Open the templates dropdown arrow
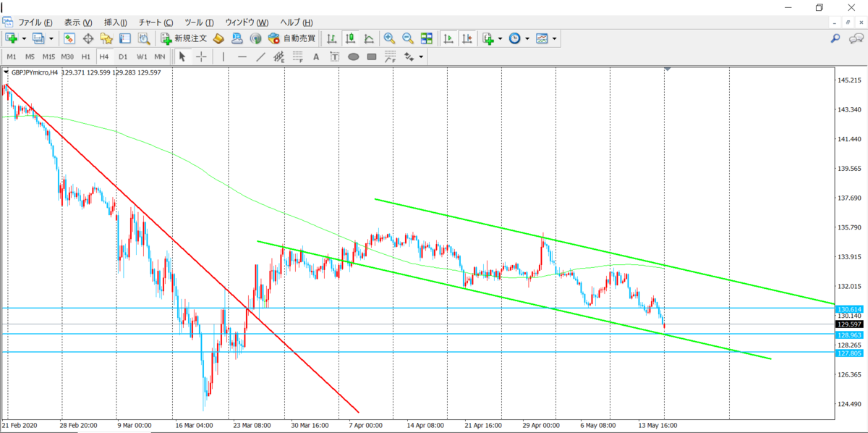Viewport: 868px width, 433px height. (554, 38)
